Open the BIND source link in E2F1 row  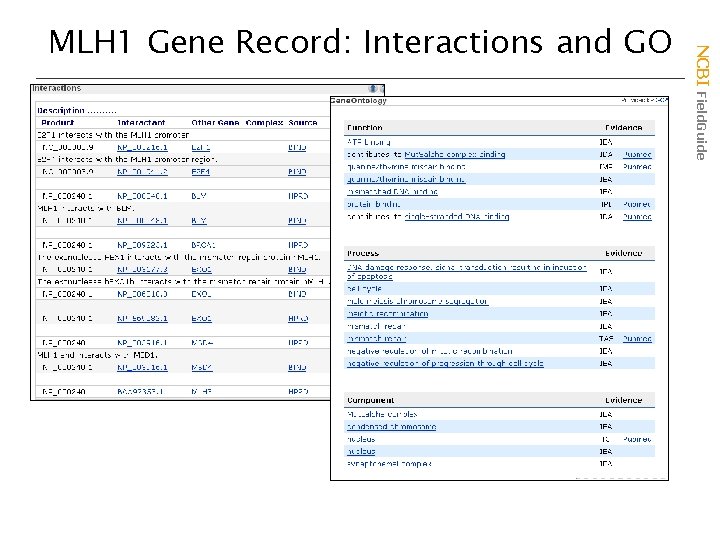297,147
